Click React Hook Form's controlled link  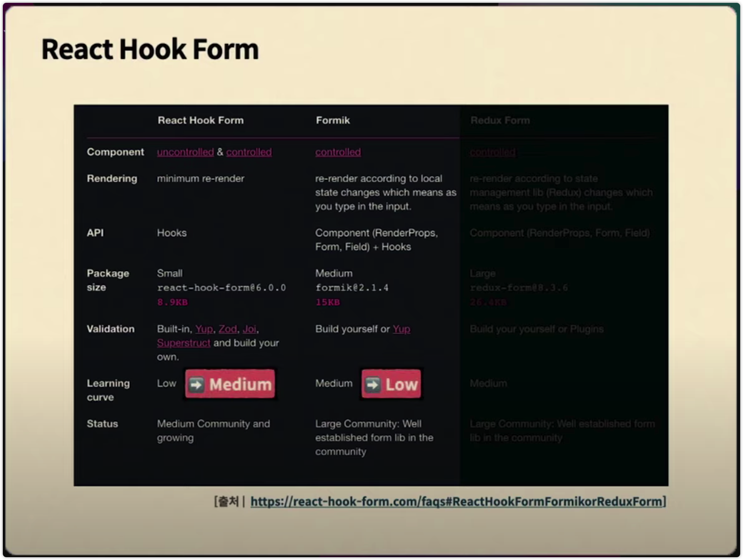pos(249,152)
